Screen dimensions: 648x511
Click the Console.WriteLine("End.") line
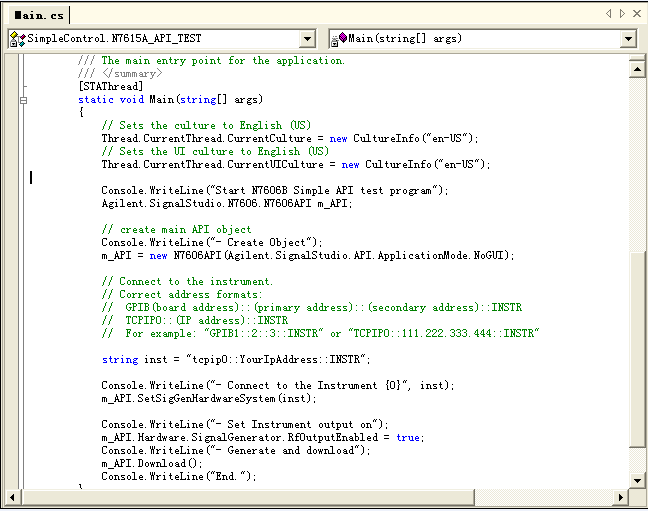click(x=179, y=476)
